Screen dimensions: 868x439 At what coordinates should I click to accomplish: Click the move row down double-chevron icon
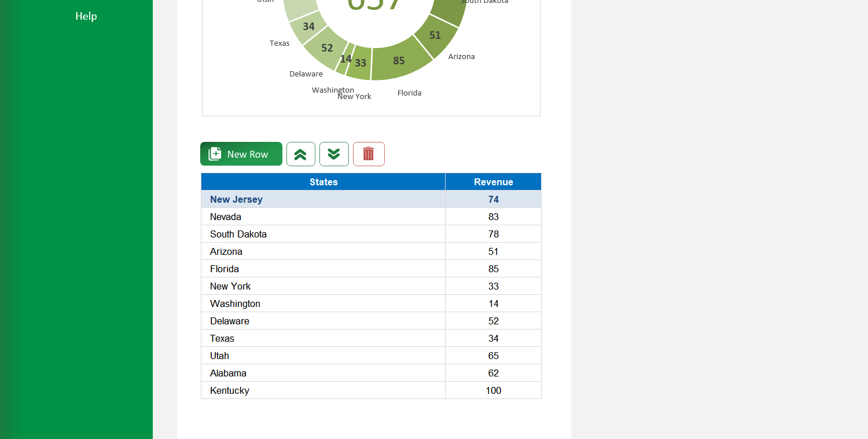pyautogui.click(x=334, y=153)
